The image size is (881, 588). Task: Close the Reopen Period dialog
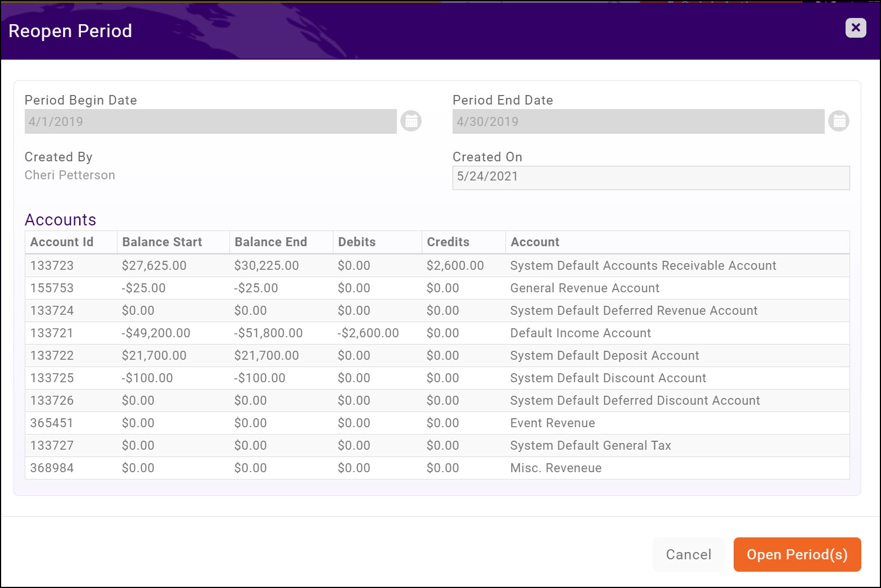tap(855, 28)
